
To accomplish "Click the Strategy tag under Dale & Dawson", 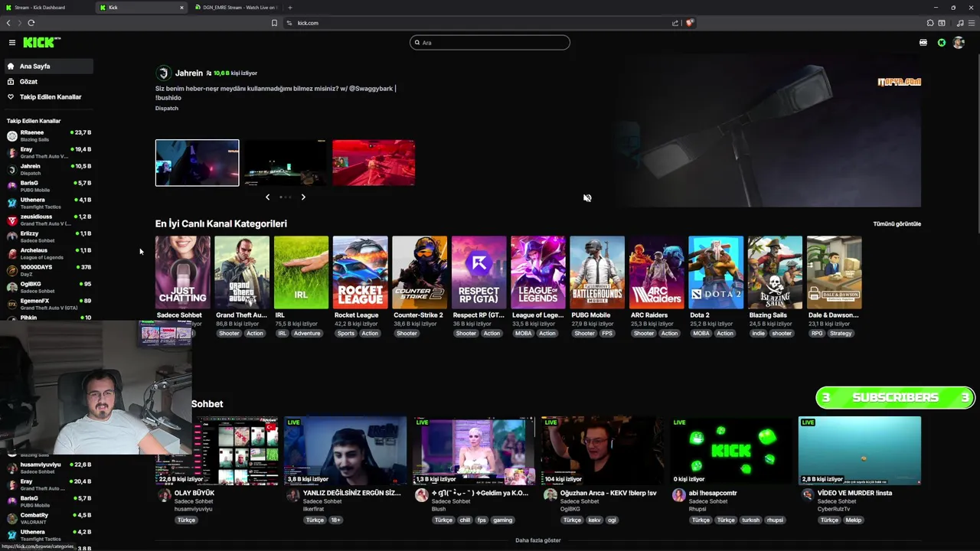I will [x=841, y=334].
